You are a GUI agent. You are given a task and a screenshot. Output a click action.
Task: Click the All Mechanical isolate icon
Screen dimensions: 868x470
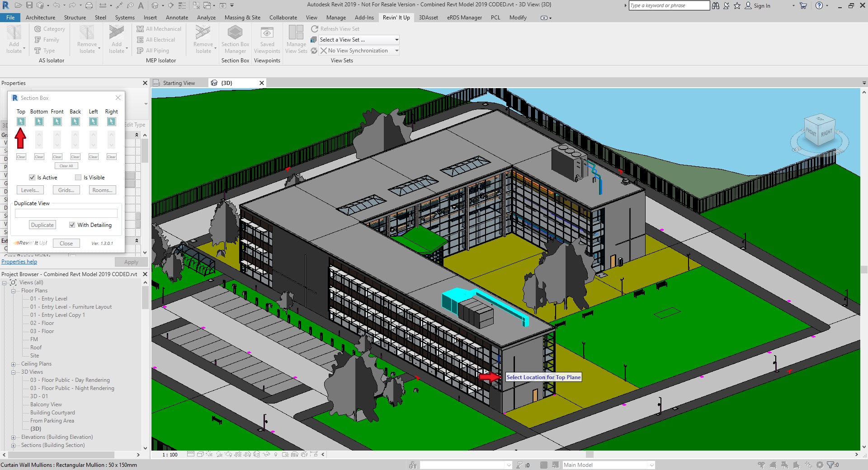click(140, 29)
